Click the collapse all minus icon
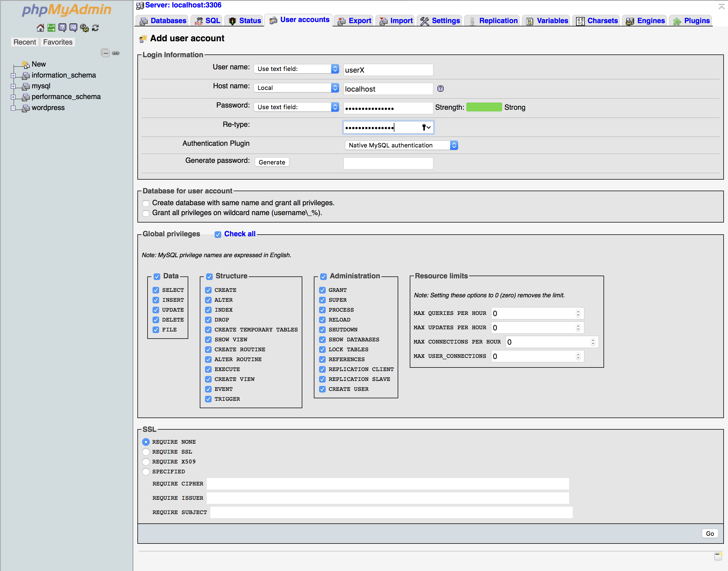Viewport: 728px width, 571px height. click(x=105, y=53)
